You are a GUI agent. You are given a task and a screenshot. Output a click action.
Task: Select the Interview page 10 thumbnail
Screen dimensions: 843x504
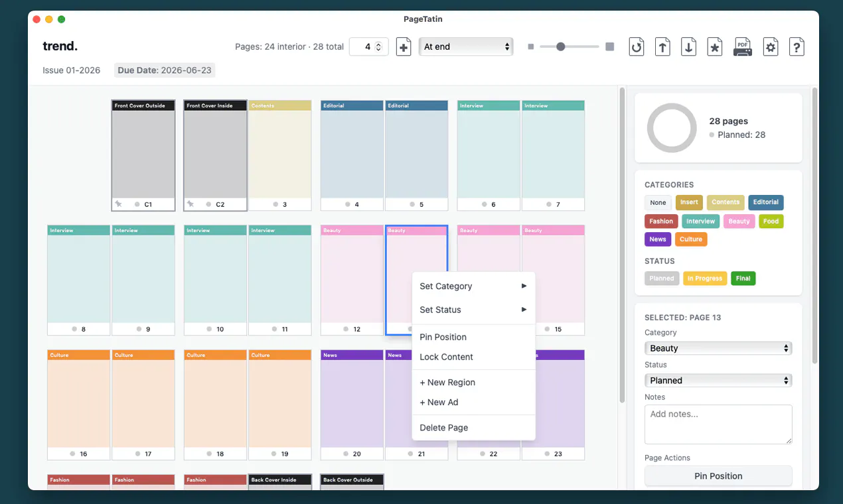pos(215,280)
